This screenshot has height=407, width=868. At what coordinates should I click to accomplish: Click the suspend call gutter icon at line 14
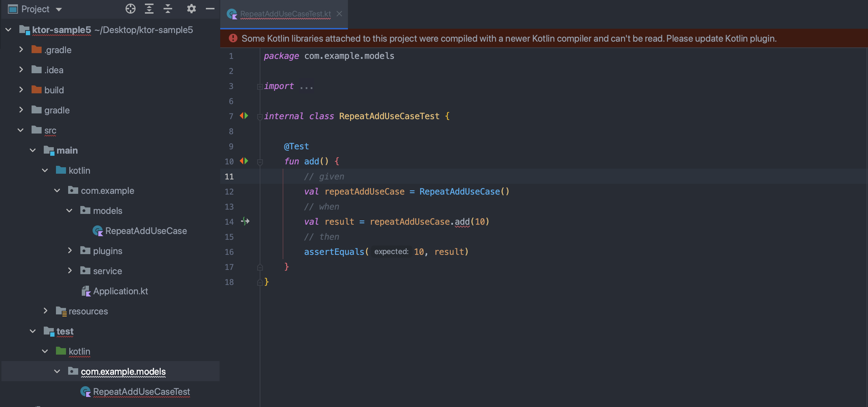click(x=245, y=221)
